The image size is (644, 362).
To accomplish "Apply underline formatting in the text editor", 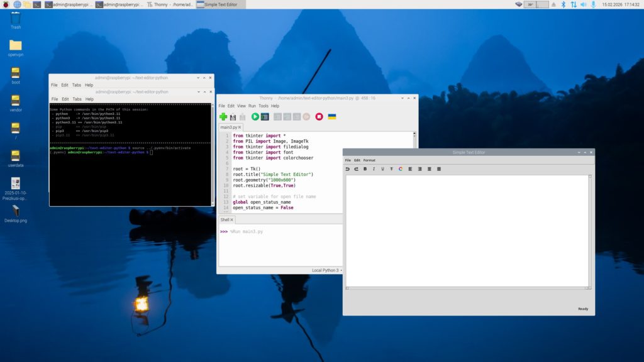I will click(x=382, y=169).
